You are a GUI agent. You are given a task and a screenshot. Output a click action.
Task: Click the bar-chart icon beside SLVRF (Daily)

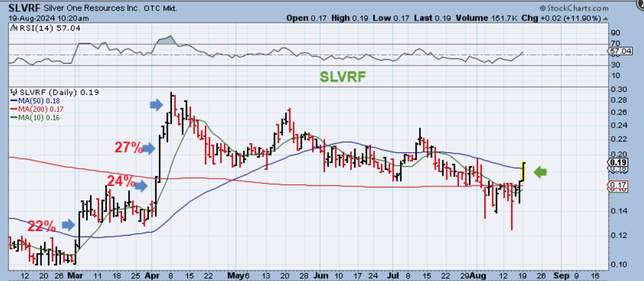pyautogui.click(x=14, y=92)
